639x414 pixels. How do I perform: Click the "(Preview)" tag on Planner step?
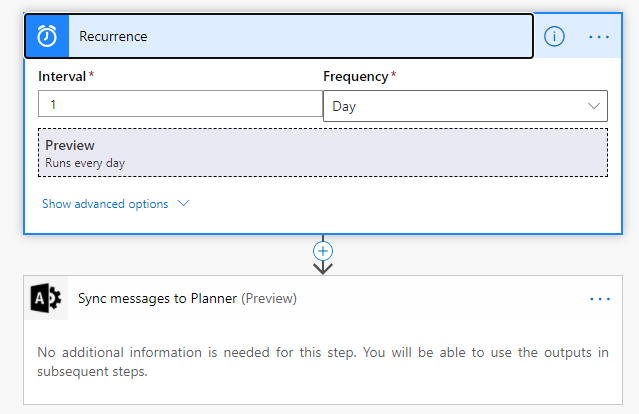pyautogui.click(x=269, y=298)
